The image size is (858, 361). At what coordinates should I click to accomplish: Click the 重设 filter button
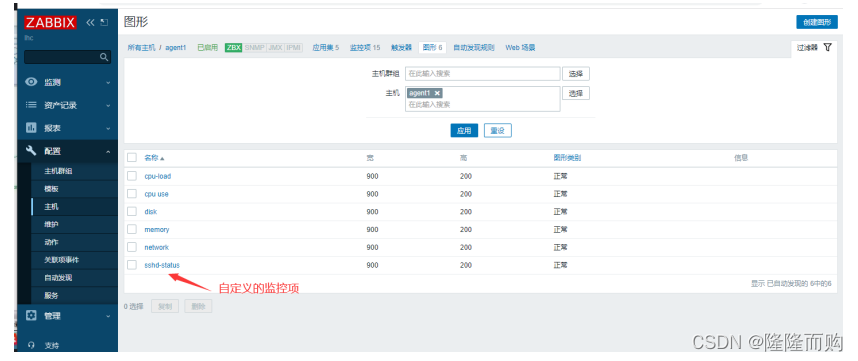pyautogui.click(x=497, y=131)
